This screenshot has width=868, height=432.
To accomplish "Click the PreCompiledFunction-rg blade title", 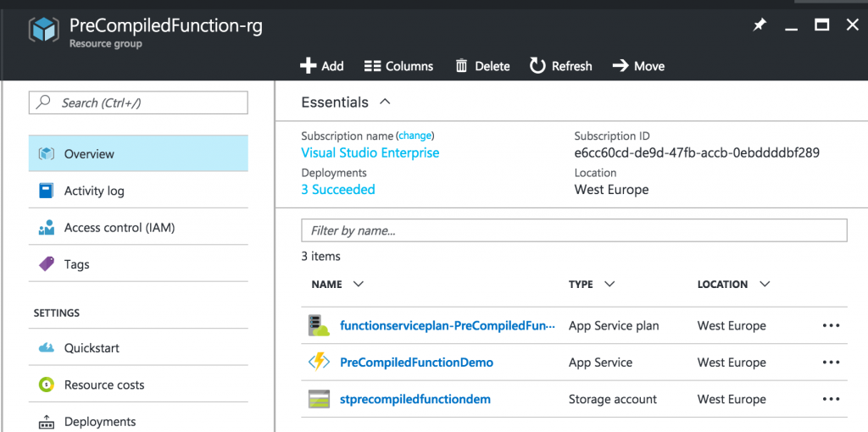I will coord(166,25).
